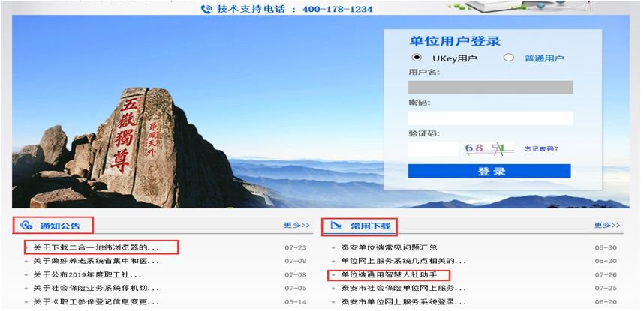Select the UKey用户 radio button
Screen dimensions: 644x311
(x=417, y=58)
